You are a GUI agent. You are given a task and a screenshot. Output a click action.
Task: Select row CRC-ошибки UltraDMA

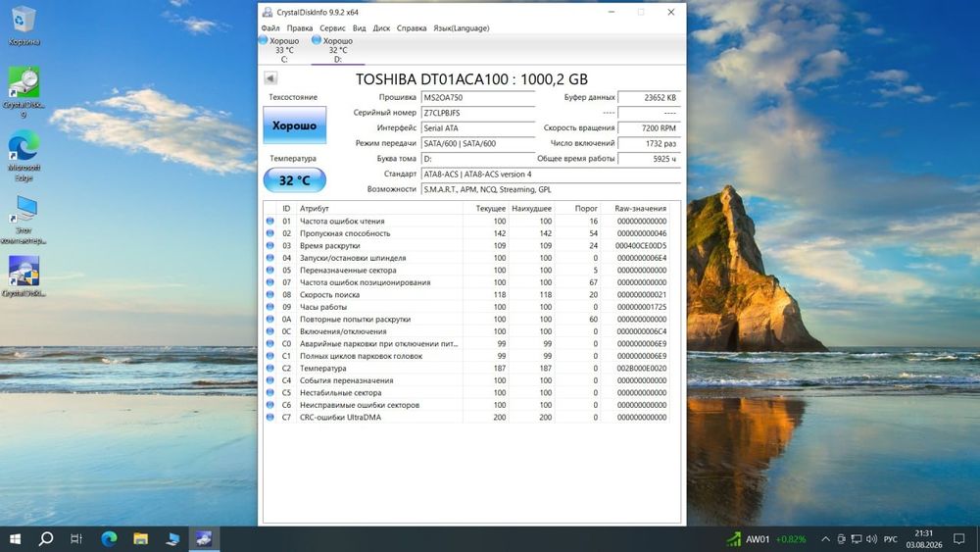pos(466,417)
